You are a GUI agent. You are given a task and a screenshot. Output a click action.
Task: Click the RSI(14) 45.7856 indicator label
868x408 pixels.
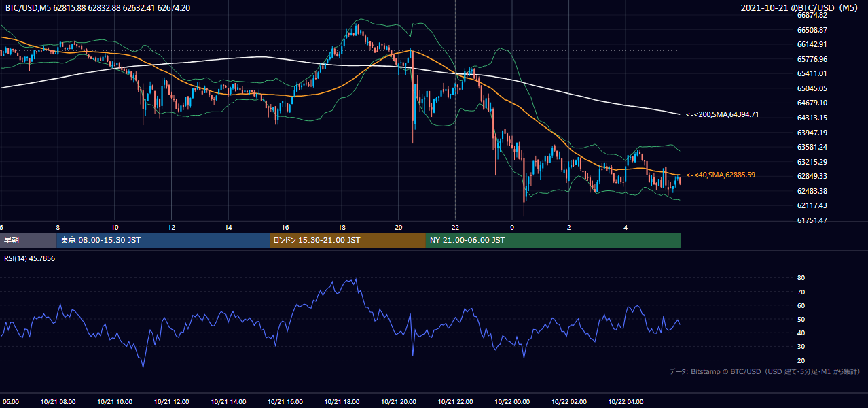[30, 259]
